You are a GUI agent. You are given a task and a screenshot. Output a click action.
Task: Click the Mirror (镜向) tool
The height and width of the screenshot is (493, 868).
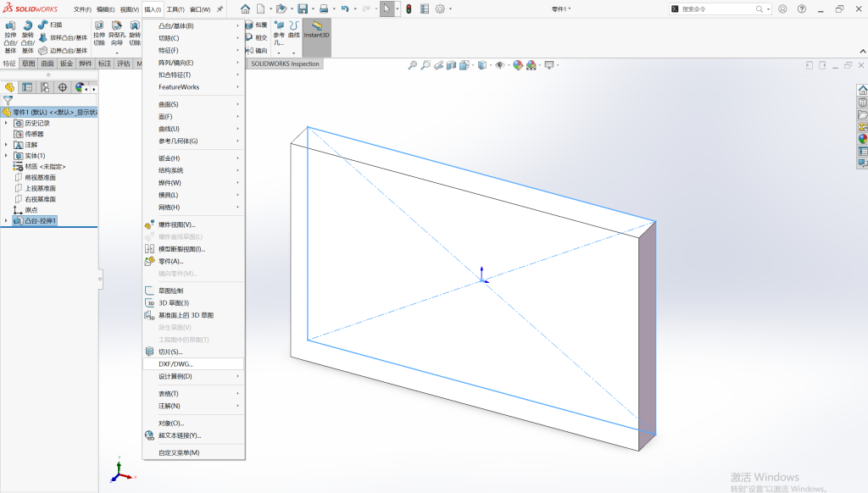pyautogui.click(x=256, y=50)
